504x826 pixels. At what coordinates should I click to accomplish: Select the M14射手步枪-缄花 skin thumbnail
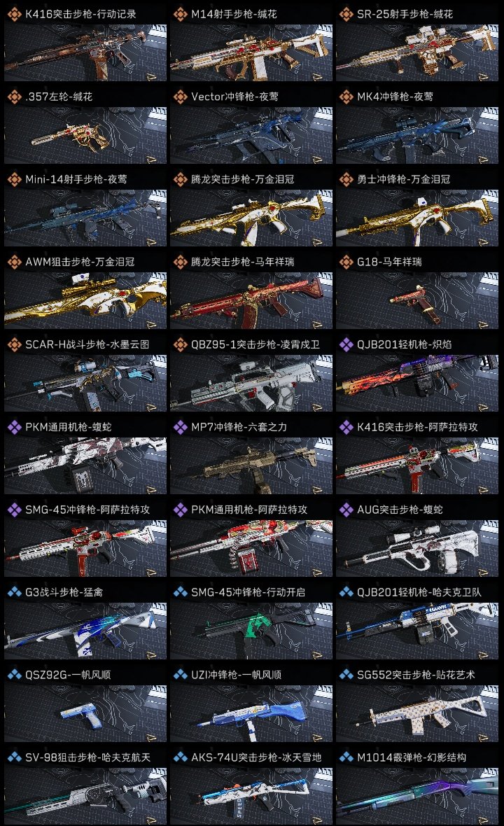251,52
